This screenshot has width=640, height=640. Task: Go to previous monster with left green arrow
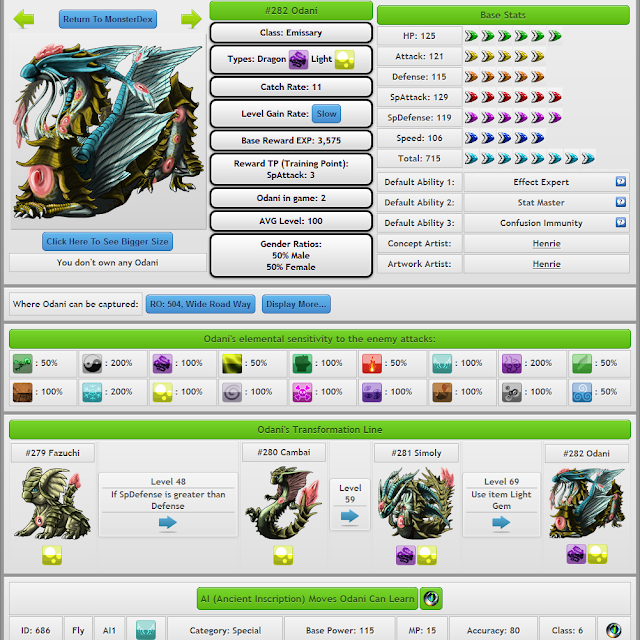[x=24, y=19]
